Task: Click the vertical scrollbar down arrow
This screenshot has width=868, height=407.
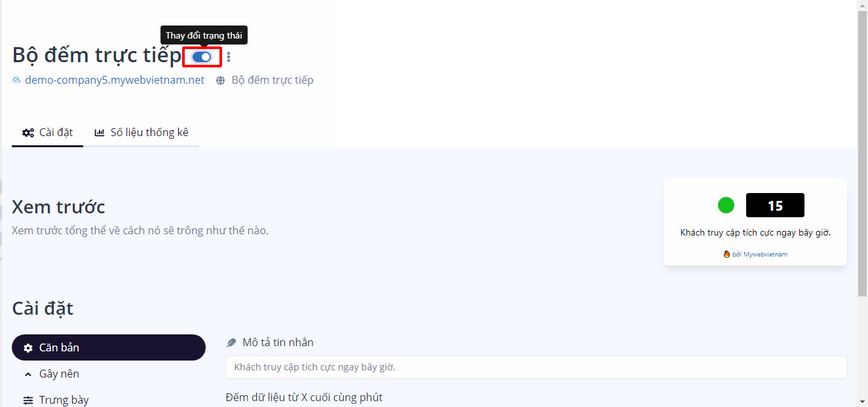Action: pyautogui.click(x=863, y=400)
